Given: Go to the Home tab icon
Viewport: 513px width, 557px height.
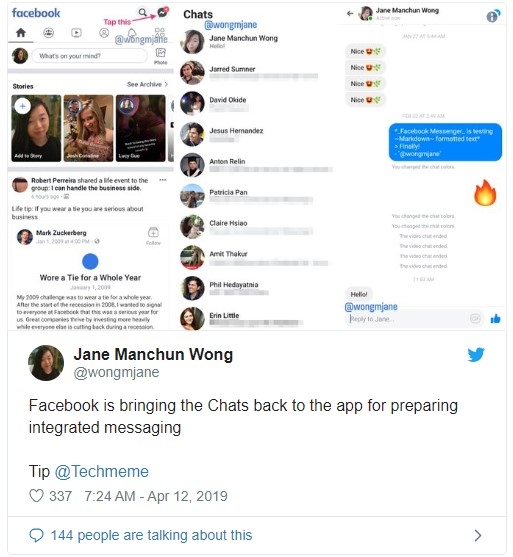Looking at the screenshot, I should pos(21,33).
